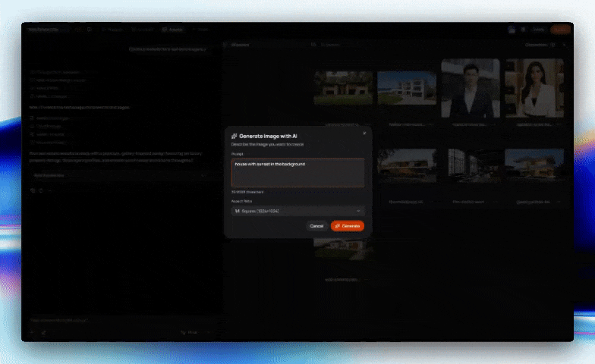Click the '35/2000 characters' counter text
This screenshot has width=595, height=364.
(x=247, y=192)
